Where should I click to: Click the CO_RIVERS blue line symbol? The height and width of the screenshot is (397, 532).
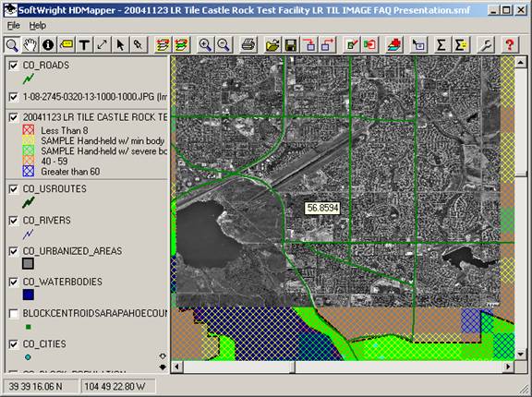point(28,234)
